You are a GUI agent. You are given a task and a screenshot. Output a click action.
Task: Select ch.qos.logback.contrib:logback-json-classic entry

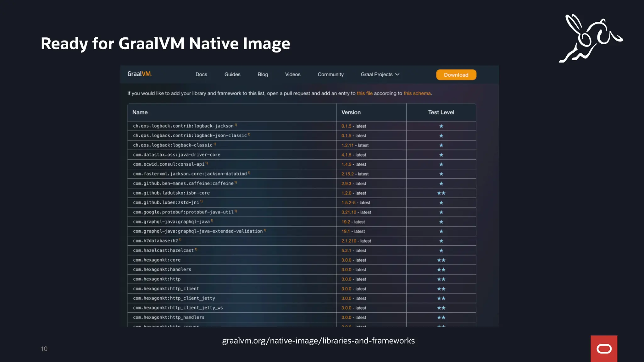tap(190, 135)
